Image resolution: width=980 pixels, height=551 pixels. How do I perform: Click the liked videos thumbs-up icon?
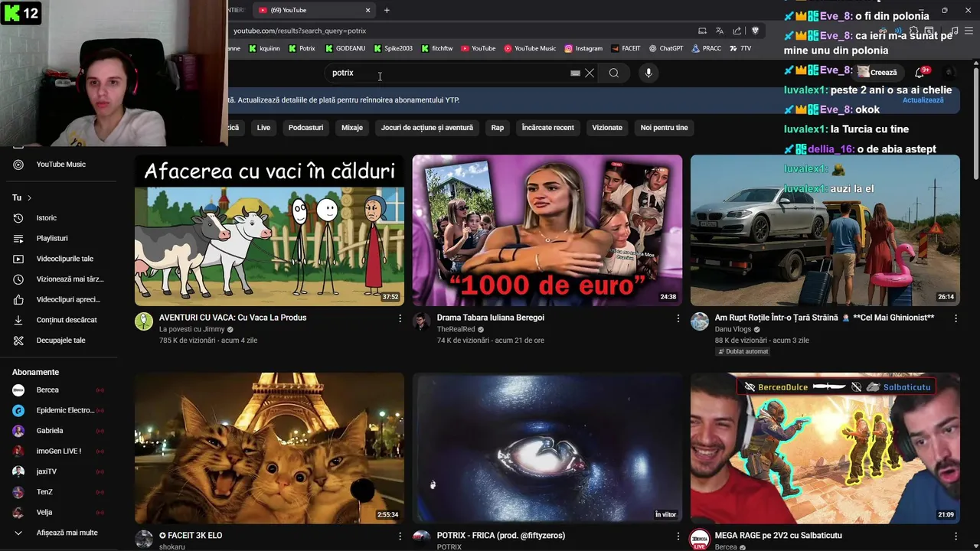point(18,299)
